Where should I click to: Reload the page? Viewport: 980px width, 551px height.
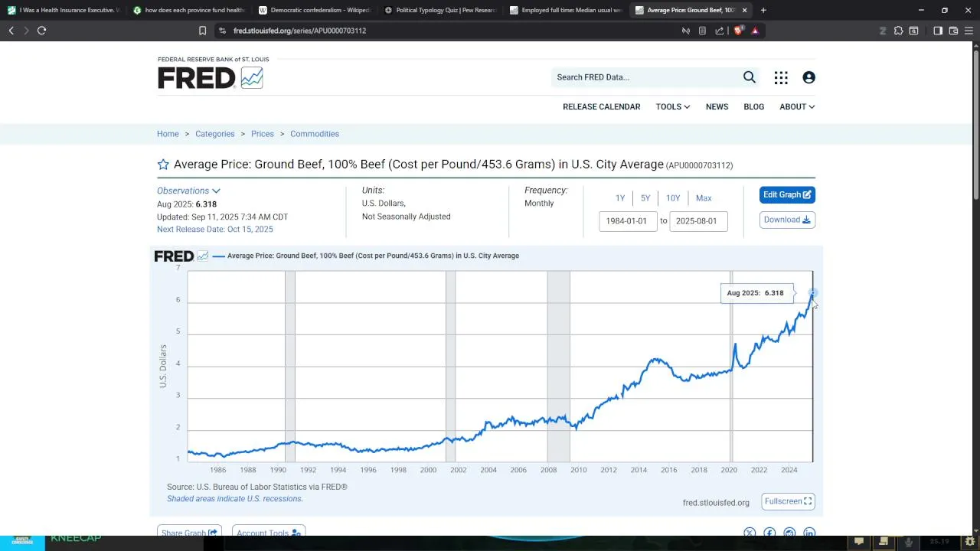tap(41, 31)
